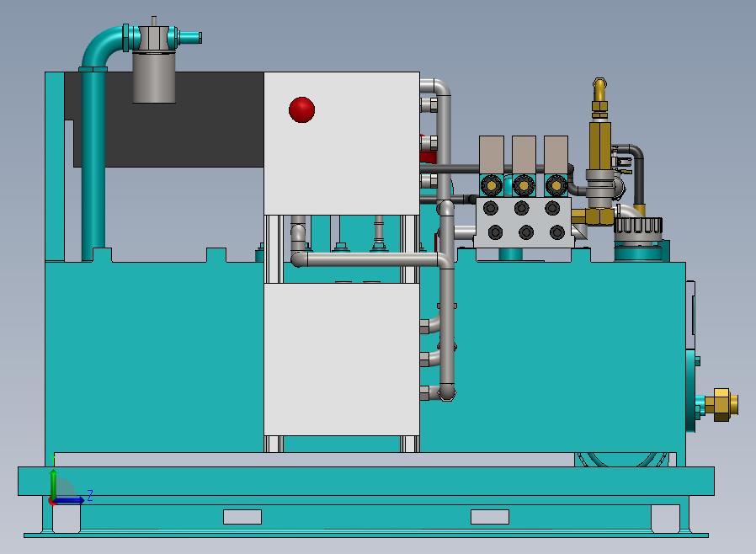Click the third solenoid valve coil
Image resolution: width=756 pixels, height=554 pixels.
[x=556, y=154]
